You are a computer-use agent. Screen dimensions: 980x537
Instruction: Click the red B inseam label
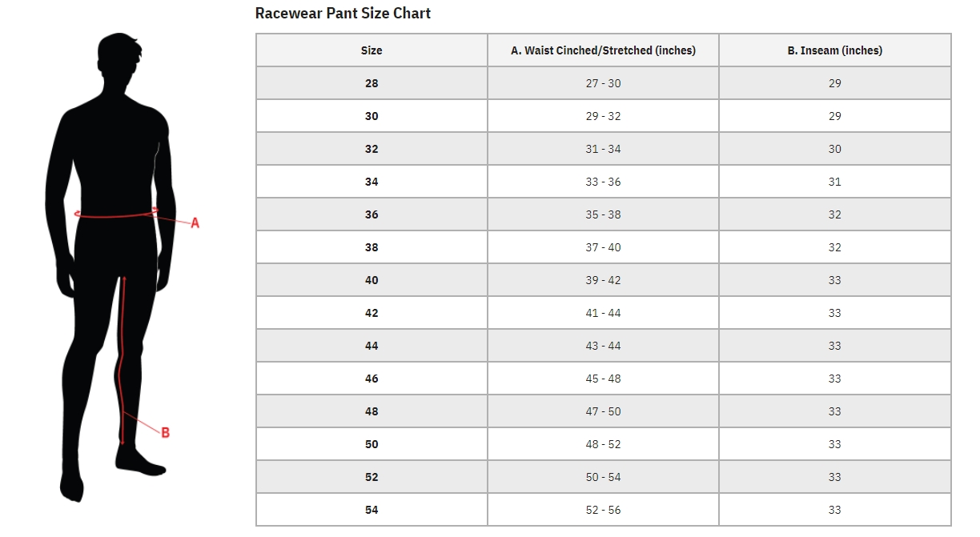166,433
